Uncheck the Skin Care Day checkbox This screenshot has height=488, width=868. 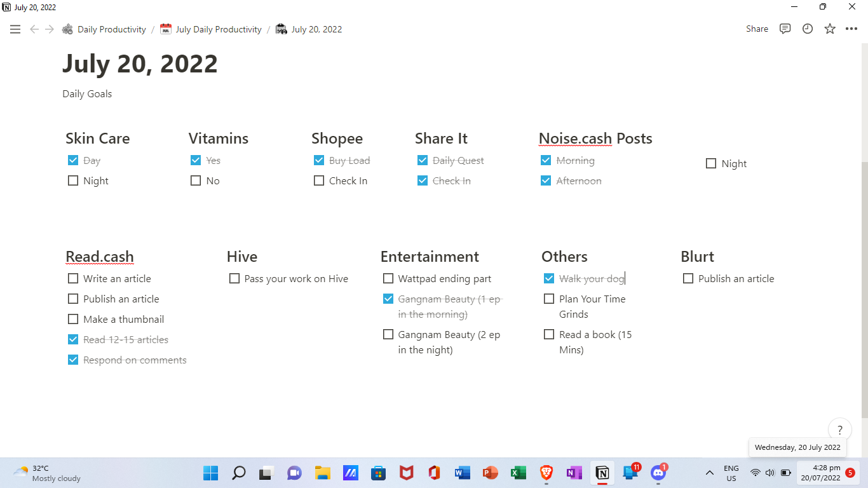73,160
